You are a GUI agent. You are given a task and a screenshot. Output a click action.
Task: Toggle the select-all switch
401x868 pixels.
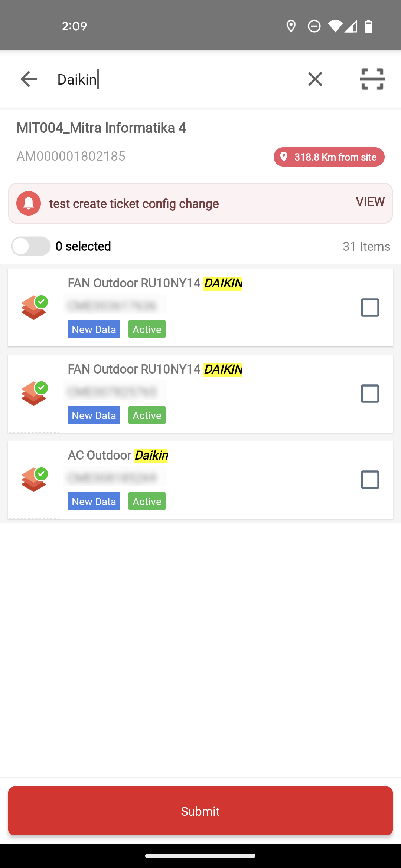coord(31,246)
